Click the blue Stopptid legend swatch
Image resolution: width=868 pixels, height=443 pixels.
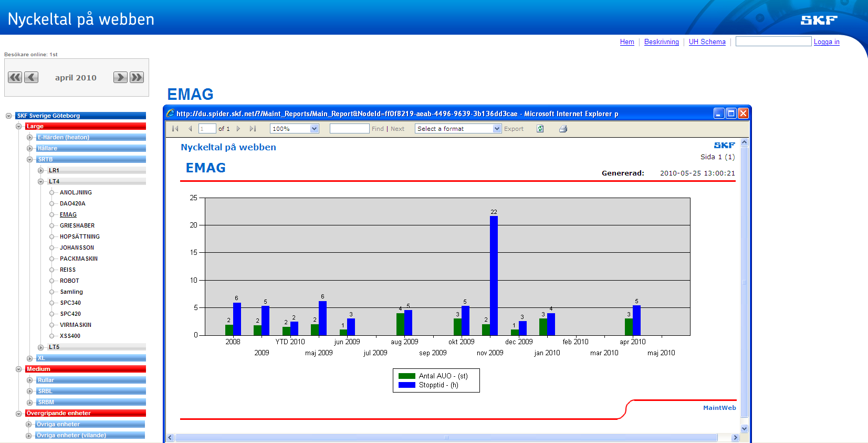point(407,385)
